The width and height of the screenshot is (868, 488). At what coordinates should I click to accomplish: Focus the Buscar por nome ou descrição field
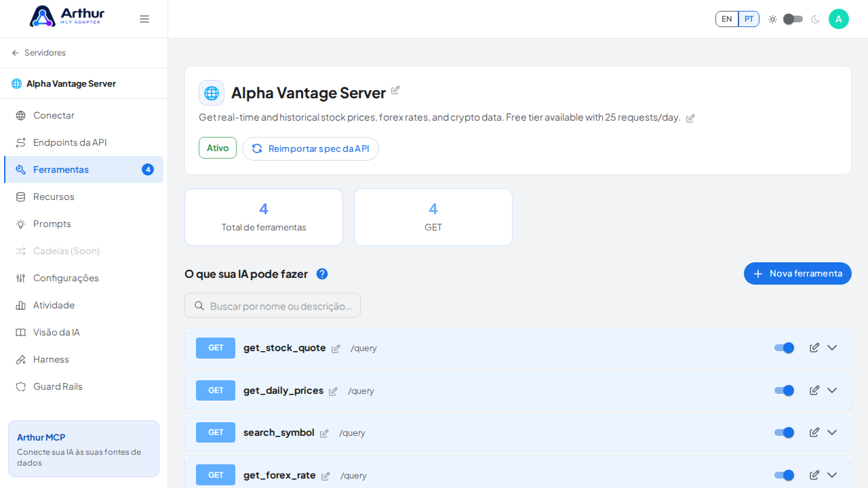point(273,306)
